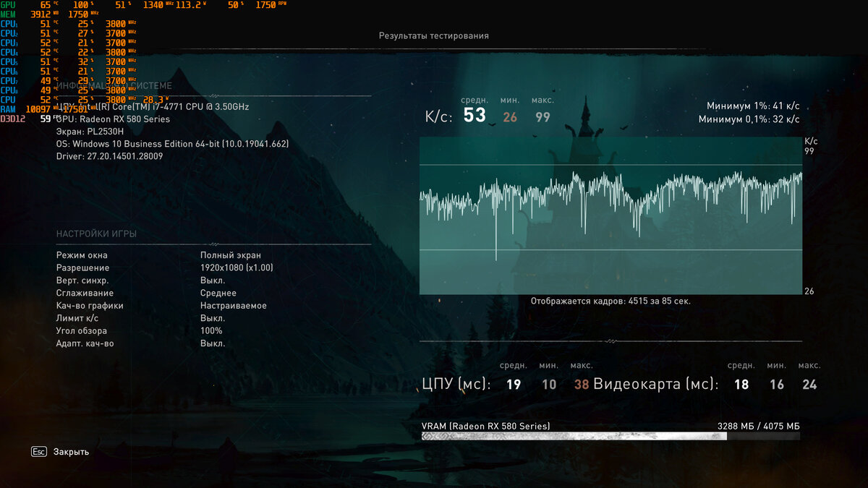Click the 'Минимум 1%: 41 к/с' line

coord(754,106)
